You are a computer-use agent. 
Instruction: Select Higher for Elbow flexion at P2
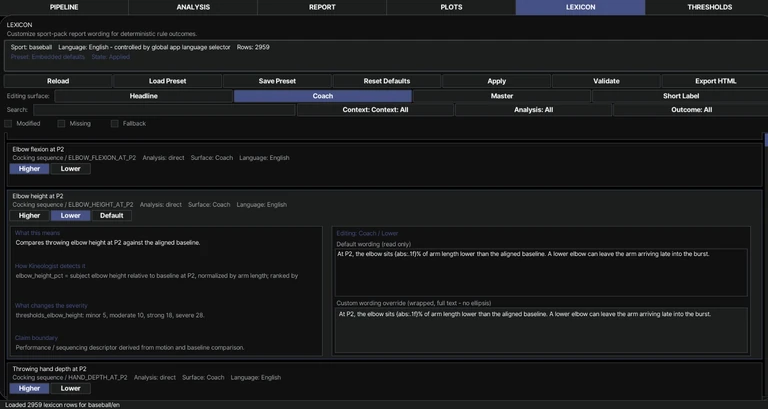[29, 169]
